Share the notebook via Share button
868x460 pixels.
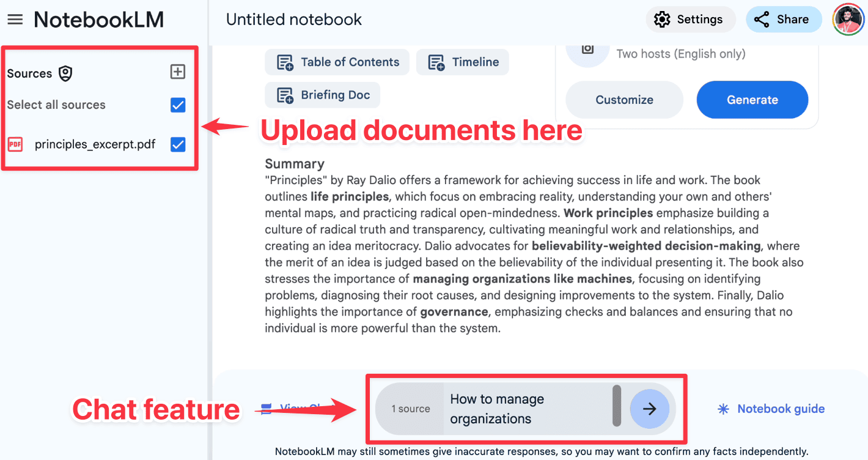pos(784,20)
